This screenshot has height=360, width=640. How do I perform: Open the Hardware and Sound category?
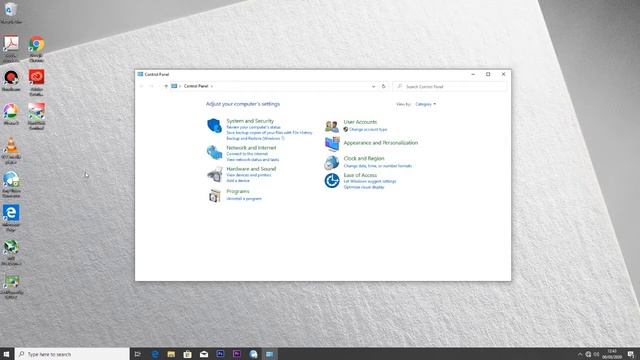(x=251, y=169)
